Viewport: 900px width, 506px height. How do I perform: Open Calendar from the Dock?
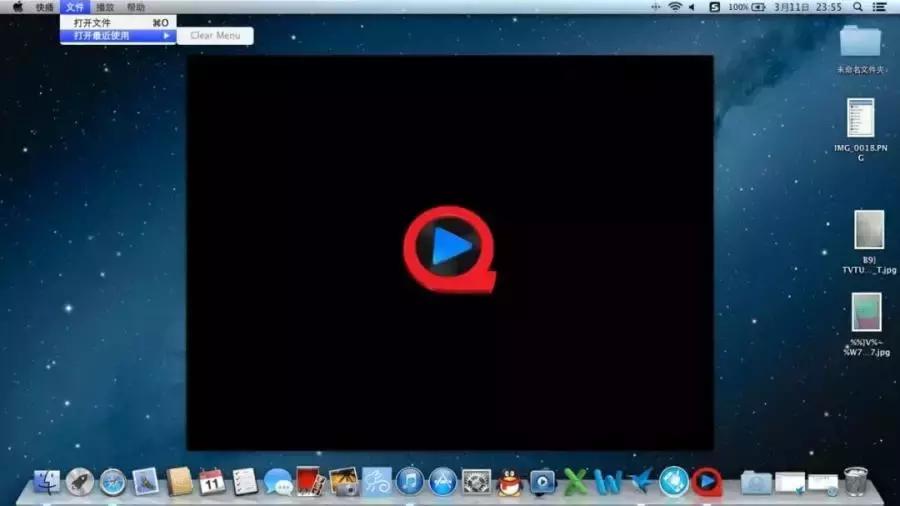(x=212, y=481)
